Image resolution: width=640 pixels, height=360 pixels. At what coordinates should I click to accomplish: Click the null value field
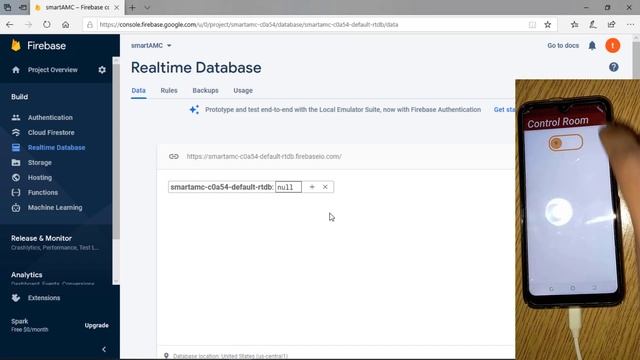[289, 187]
